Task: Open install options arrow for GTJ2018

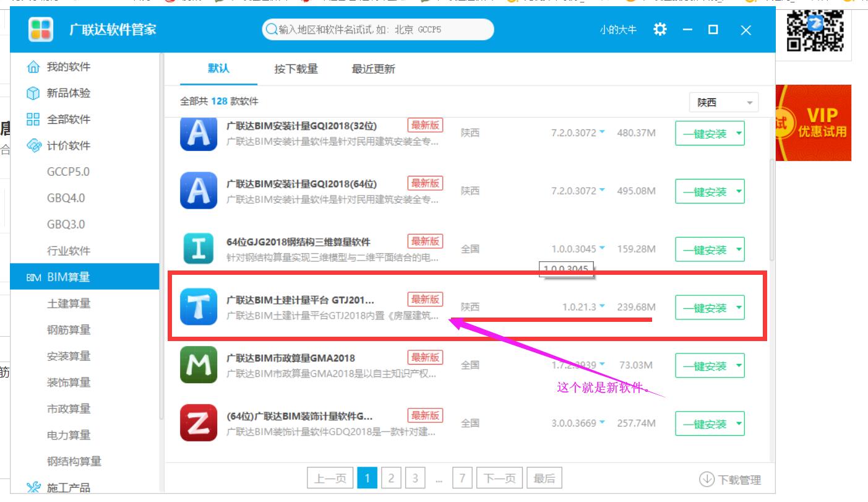Action: point(739,308)
